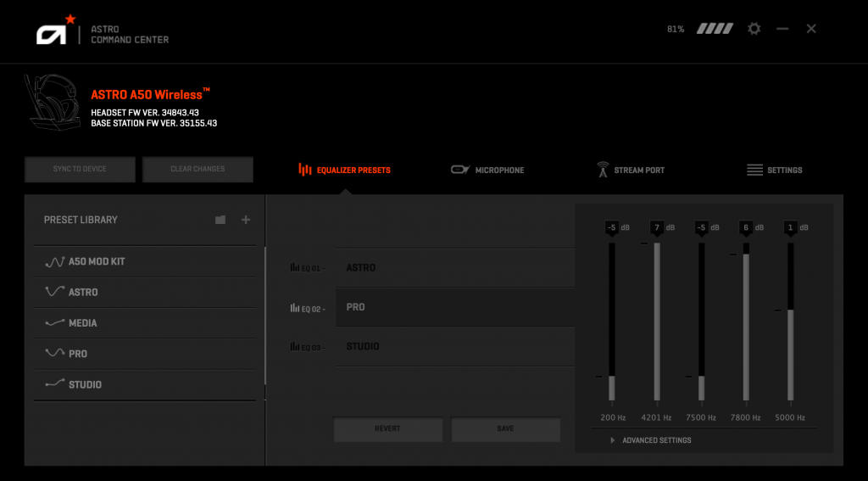868x481 pixels.
Task: Open preset library folder icon
Action: [x=220, y=220]
